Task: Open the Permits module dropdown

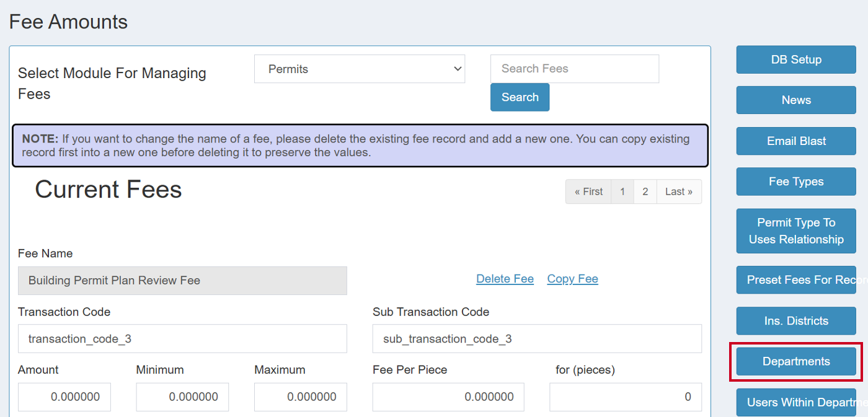Action: pos(360,69)
